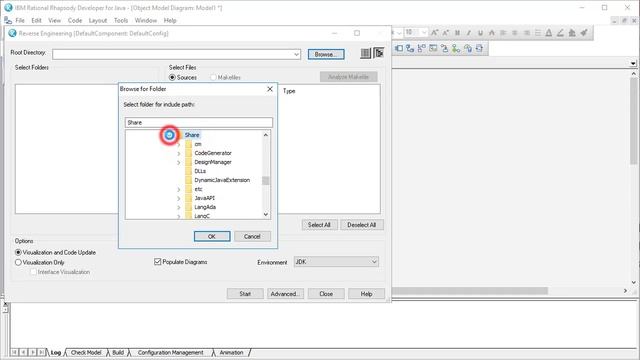Switch to the Check Model tab
Viewport: 640px width, 360px height.
tap(86, 352)
